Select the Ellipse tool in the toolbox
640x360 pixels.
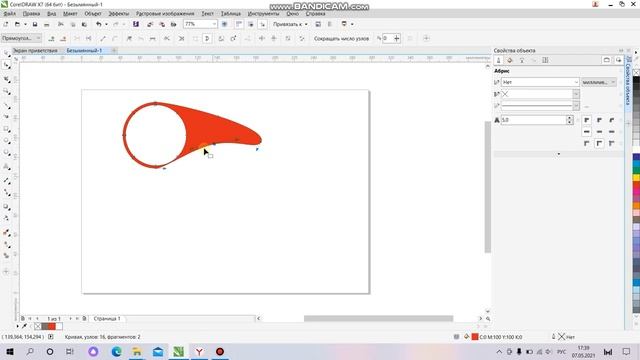[7, 141]
